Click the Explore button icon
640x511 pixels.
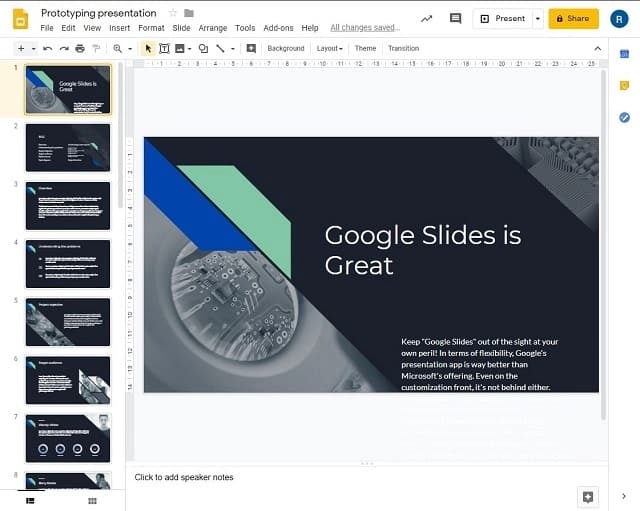click(x=588, y=497)
